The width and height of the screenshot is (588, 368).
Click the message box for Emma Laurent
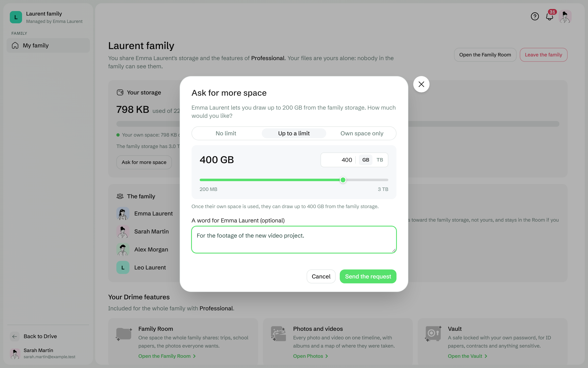click(294, 240)
